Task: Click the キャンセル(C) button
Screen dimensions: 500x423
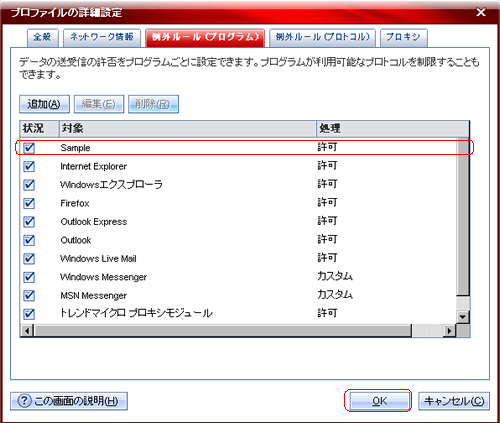Action: point(454,401)
